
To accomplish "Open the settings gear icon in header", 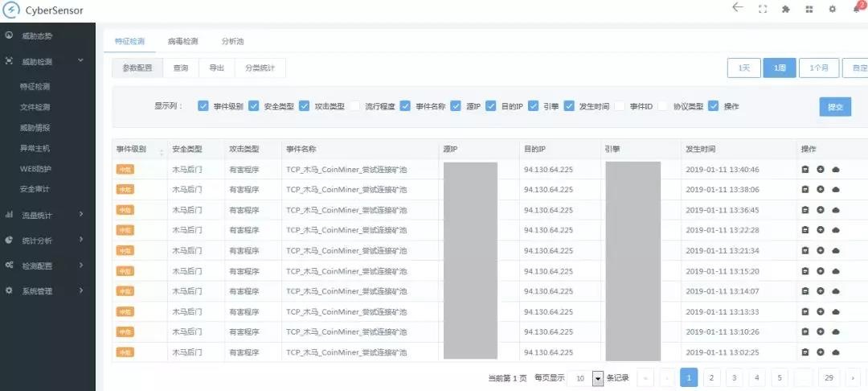I will coord(833,9).
